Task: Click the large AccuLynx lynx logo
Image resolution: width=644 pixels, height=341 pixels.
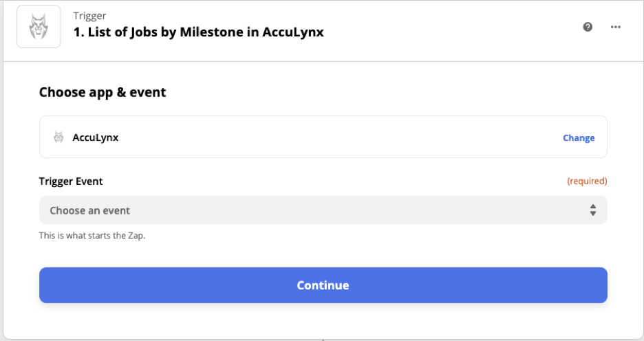Action: [x=39, y=27]
